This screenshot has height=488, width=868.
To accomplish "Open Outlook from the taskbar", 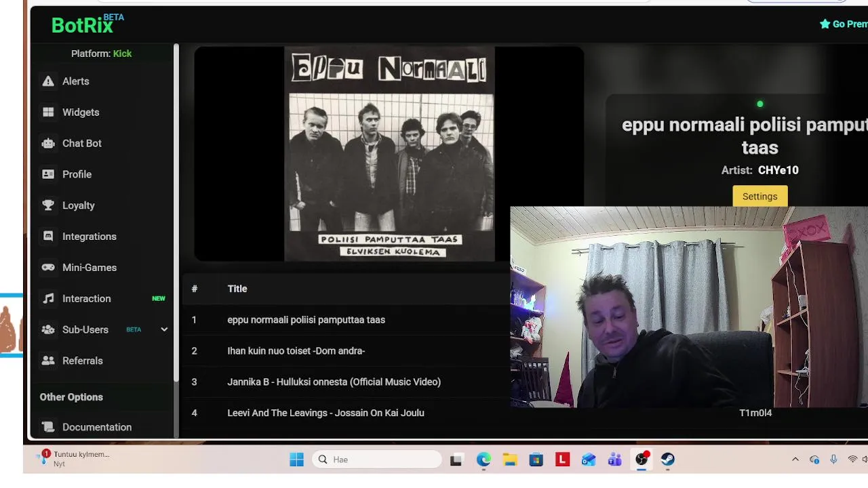I will click(589, 460).
